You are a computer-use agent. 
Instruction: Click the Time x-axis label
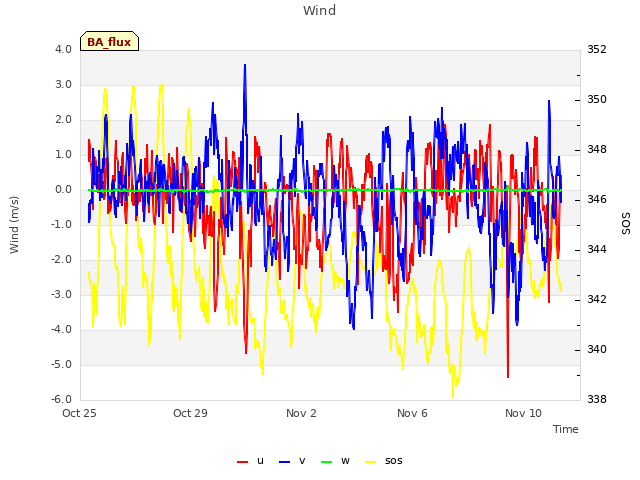[566, 429]
